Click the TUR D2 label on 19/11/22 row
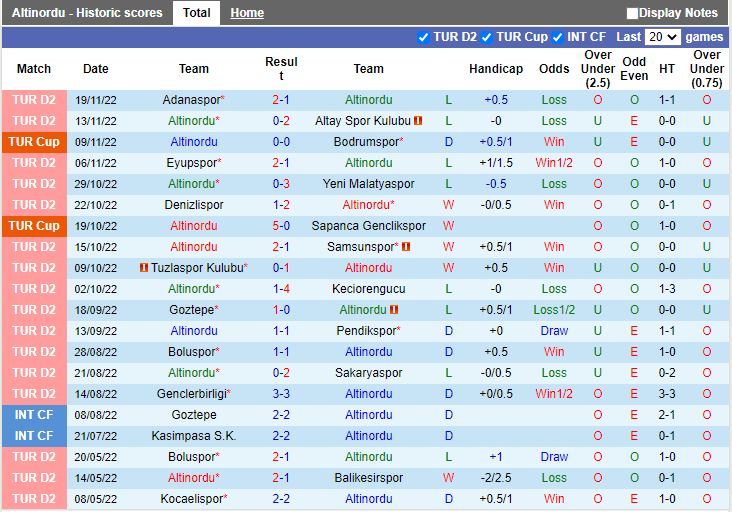This screenshot has width=732, height=512. point(34,100)
